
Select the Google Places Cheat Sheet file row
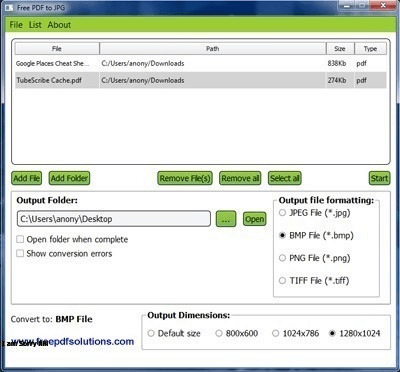tap(201, 63)
